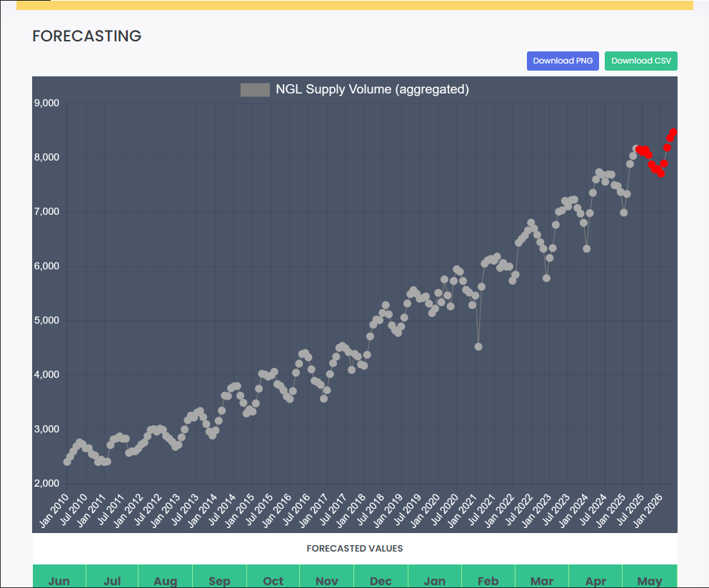709x588 pixels.
Task: Click the Download PNG button
Action: pos(563,61)
